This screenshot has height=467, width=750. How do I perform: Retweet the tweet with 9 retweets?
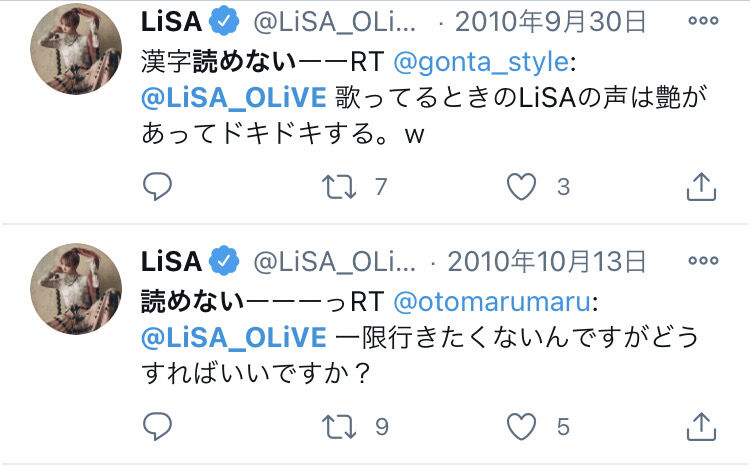click(x=340, y=427)
